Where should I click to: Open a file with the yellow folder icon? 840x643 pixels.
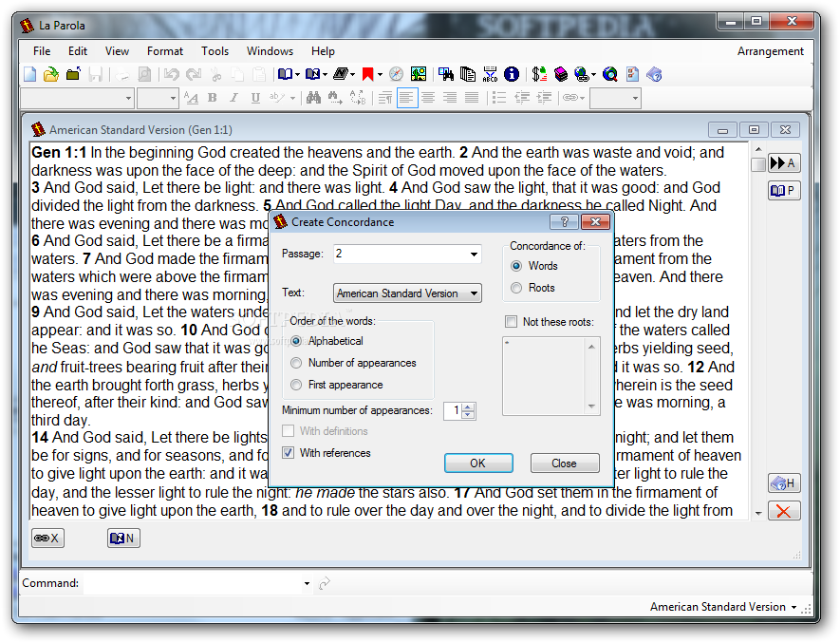pos(51,74)
